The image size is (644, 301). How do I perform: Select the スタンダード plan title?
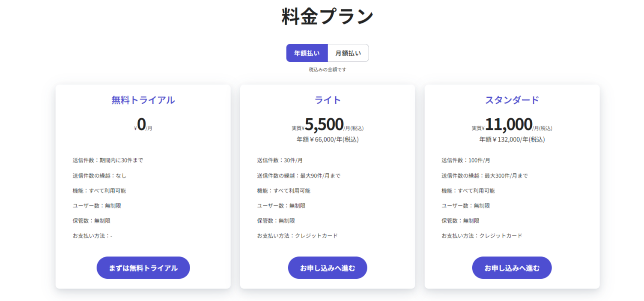pyautogui.click(x=512, y=100)
